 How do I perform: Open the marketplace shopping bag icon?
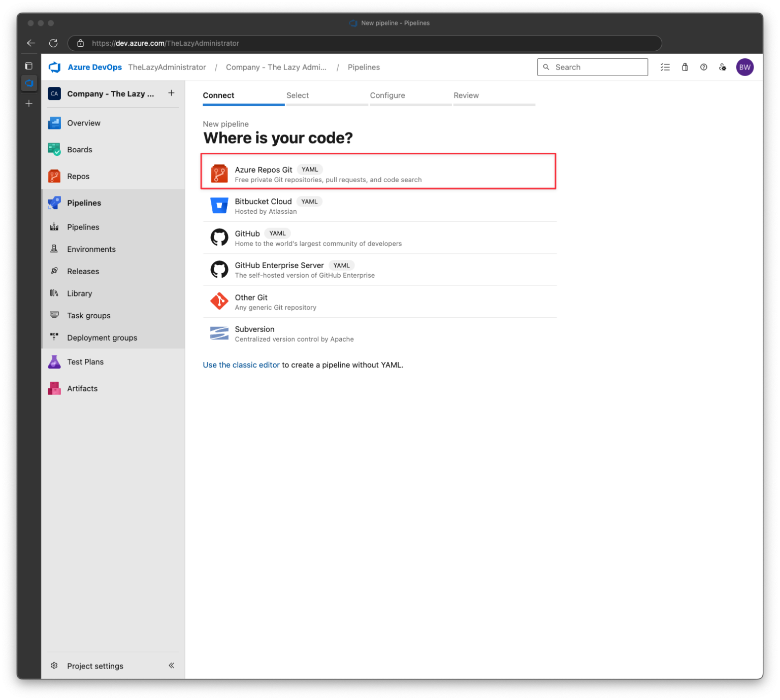coord(685,67)
